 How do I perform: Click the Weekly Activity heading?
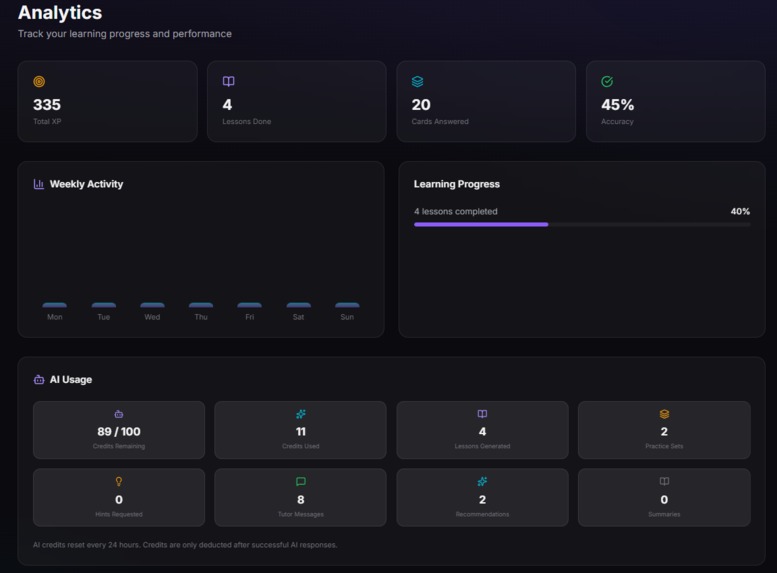[86, 184]
